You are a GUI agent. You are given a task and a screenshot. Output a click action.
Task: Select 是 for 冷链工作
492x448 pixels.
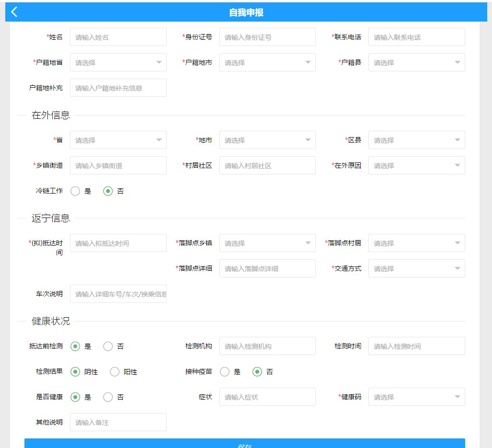tap(75, 191)
